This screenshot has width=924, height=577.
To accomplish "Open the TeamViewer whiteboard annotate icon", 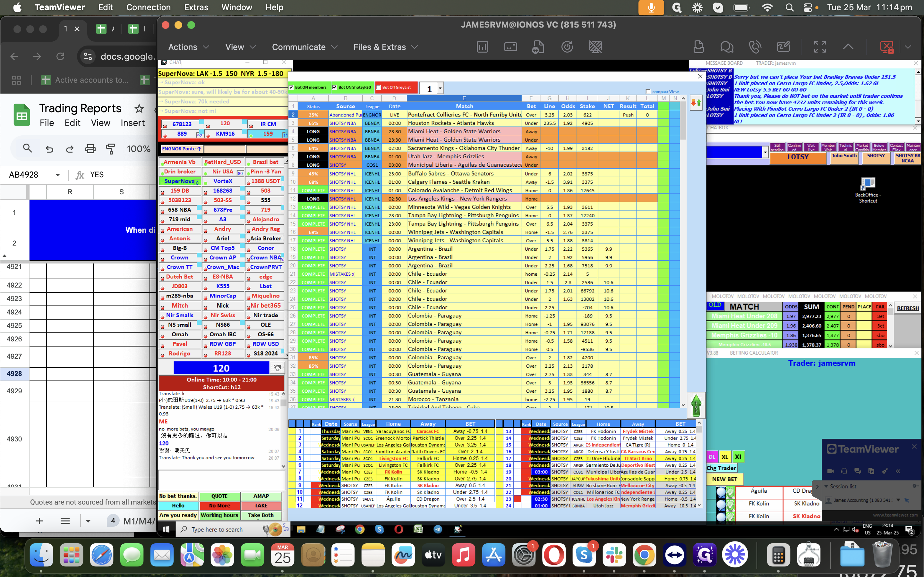I will coord(783,47).
